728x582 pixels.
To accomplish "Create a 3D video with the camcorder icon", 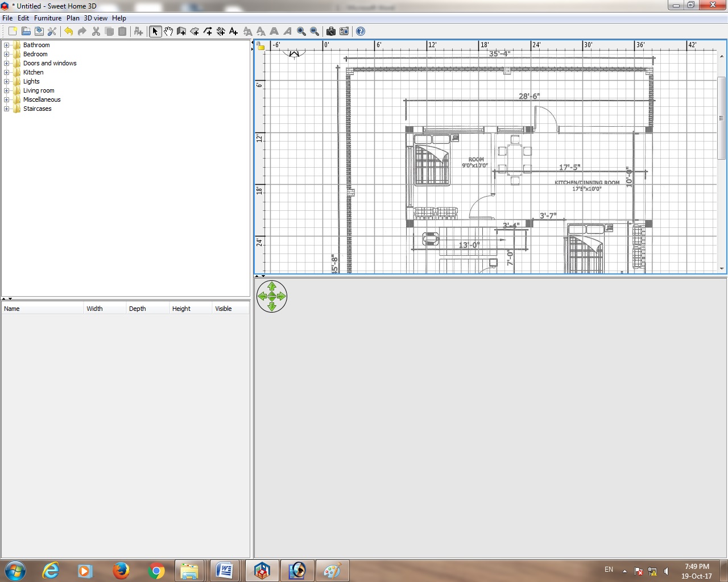I will point(344,31).
